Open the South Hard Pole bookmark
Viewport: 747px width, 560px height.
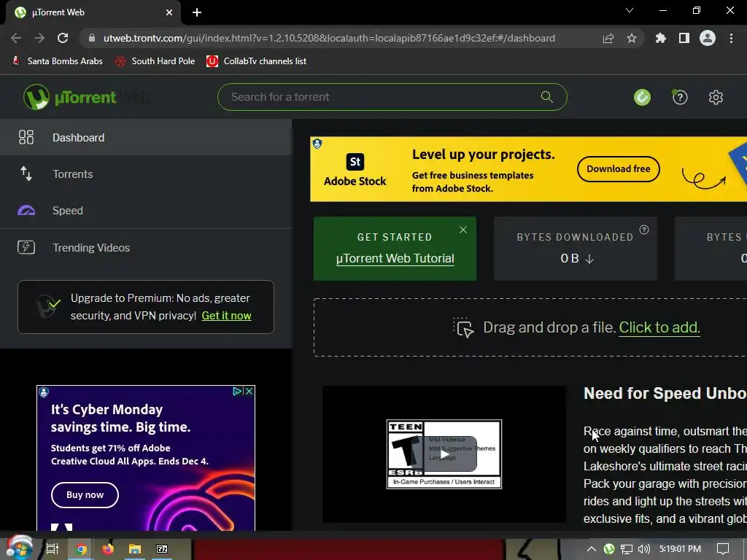tap(155, 61)
